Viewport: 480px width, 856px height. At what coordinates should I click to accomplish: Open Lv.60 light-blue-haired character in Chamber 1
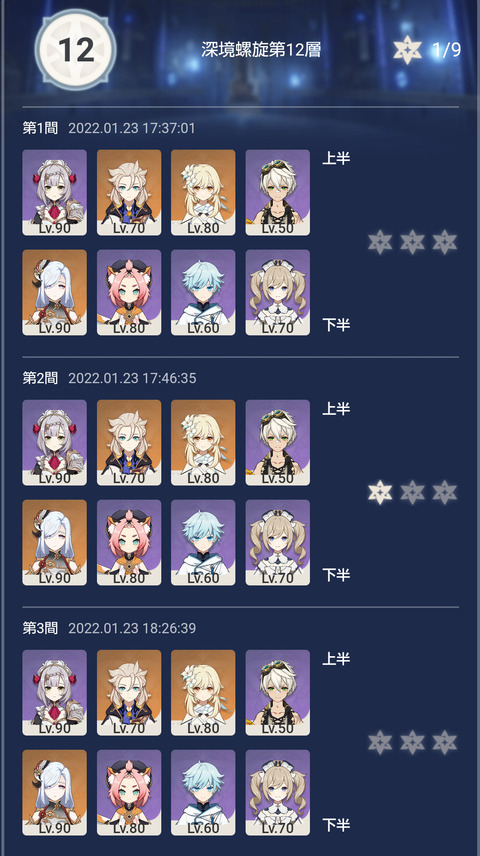pyautogui.click(x=203, y=293)
